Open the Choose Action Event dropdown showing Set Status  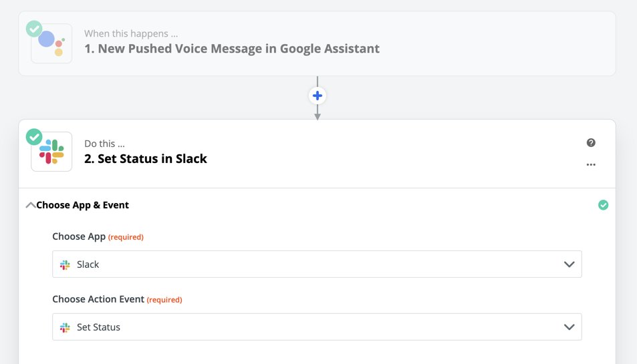[x=317, y=327]
